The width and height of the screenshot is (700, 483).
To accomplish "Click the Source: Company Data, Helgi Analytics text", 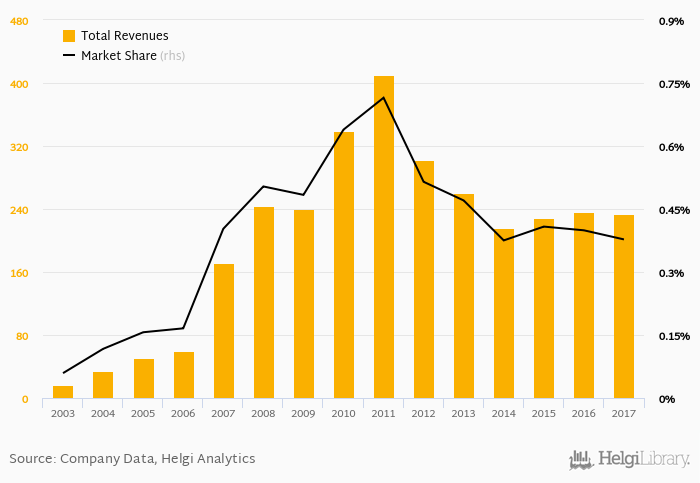I will (132, 459).
